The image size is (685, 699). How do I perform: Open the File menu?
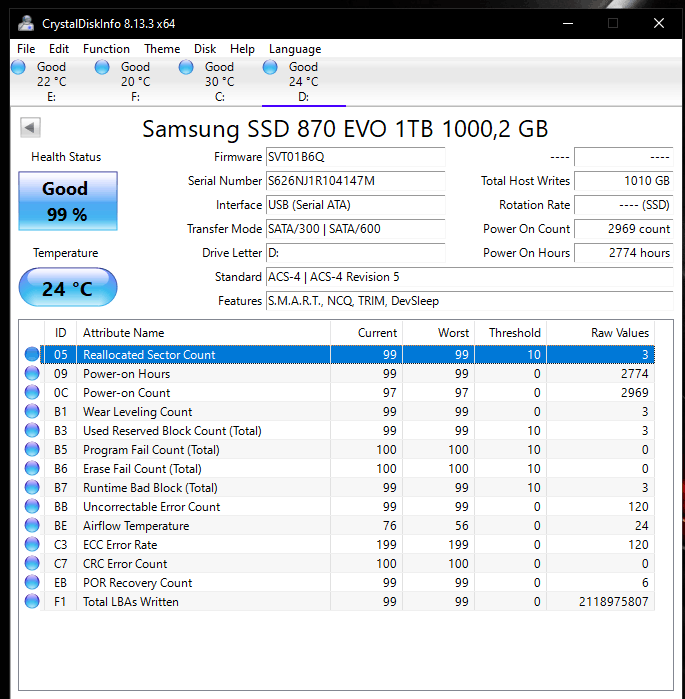pos(26,49)
